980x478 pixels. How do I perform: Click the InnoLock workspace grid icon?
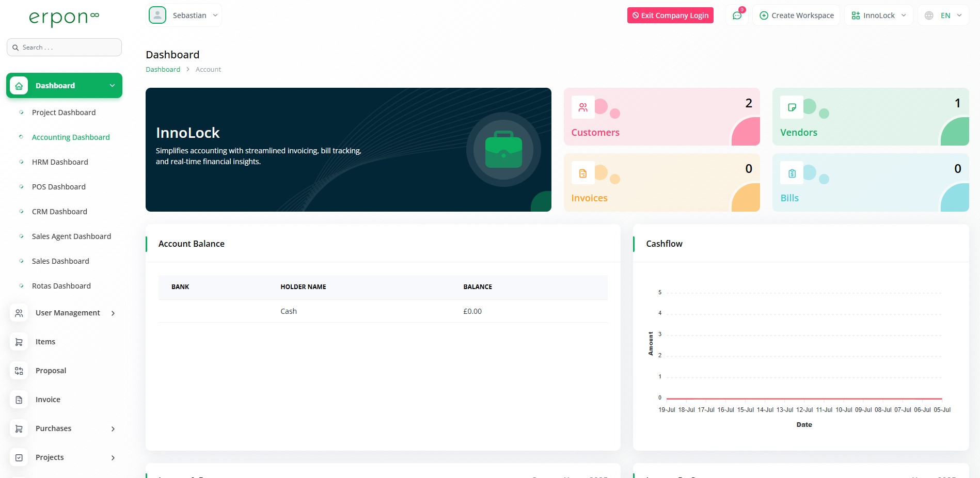click(856, 15)
